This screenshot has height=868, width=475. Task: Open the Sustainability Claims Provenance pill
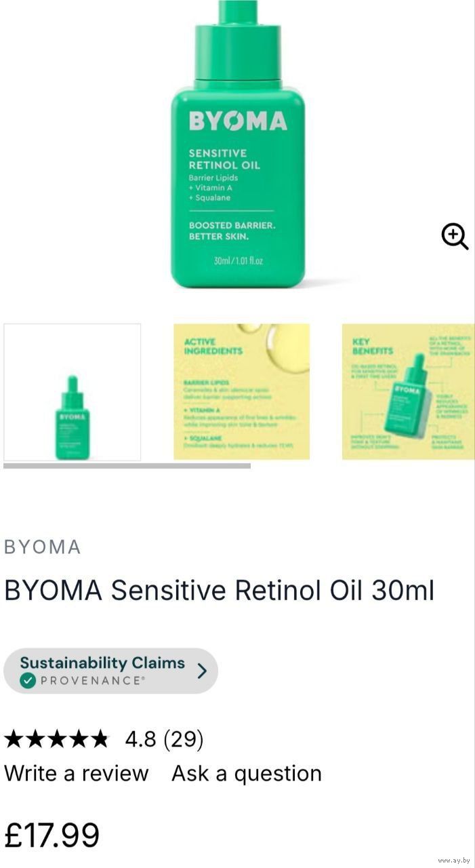110,671
